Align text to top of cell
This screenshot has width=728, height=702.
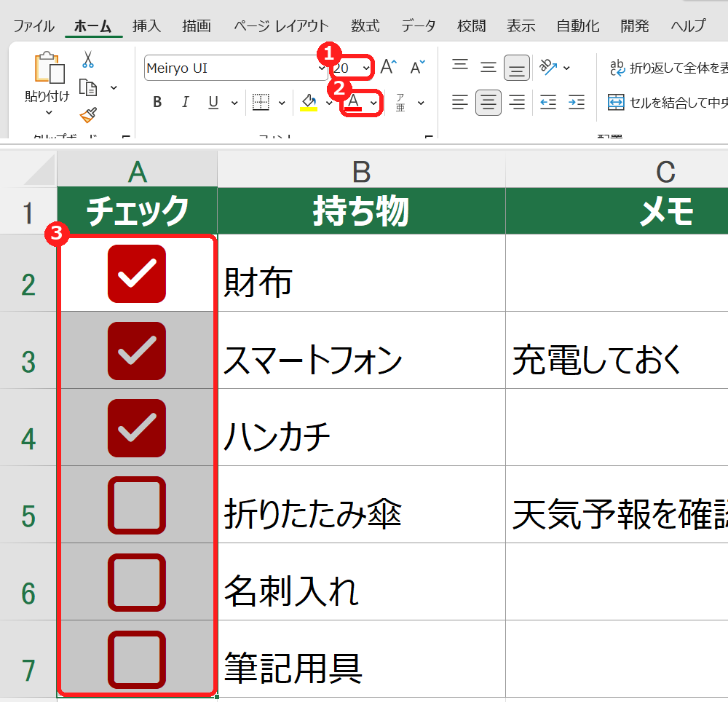tap(460, 66)
